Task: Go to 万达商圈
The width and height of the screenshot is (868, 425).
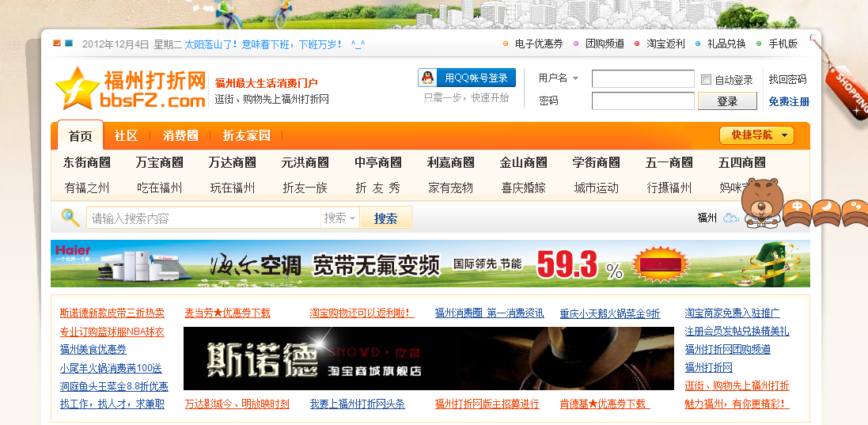Action: pos(233,163)
